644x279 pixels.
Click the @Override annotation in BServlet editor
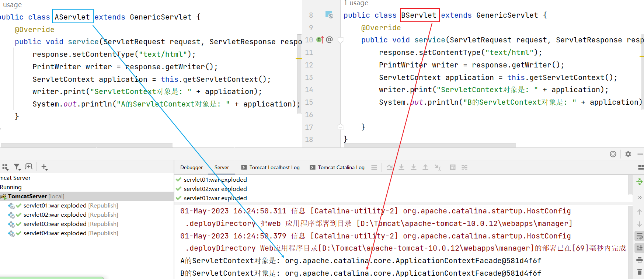381,28
